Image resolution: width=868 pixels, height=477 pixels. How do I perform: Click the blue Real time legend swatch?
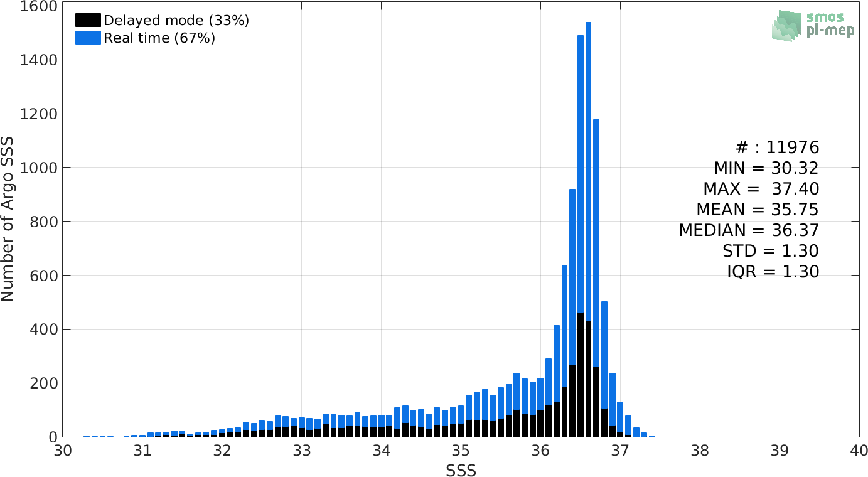(x=88, y=38)
